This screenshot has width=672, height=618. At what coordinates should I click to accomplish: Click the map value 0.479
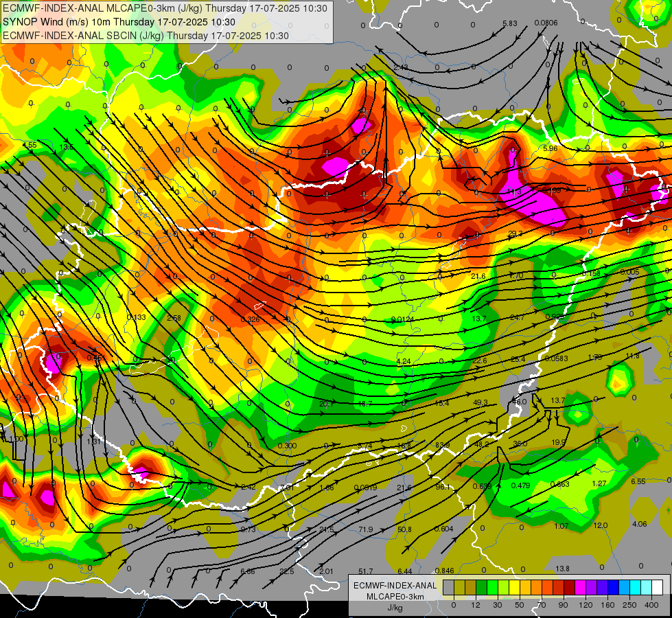click(521, 485)
